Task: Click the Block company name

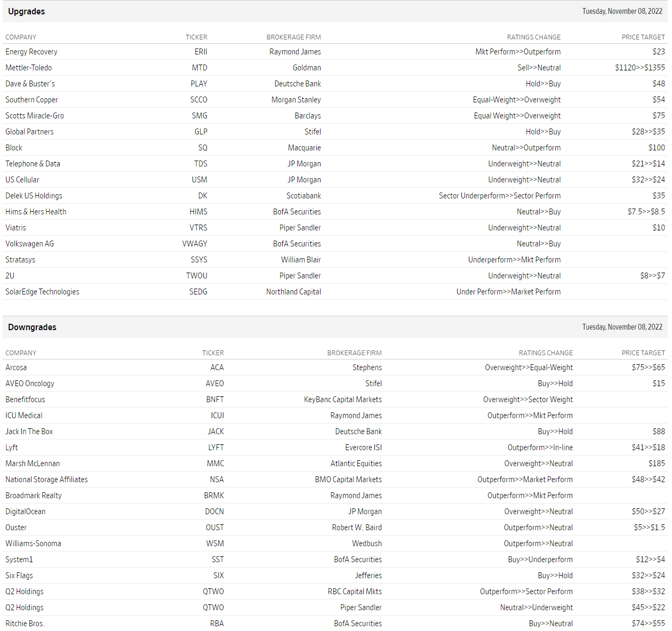Action: [x=14, y=148]
